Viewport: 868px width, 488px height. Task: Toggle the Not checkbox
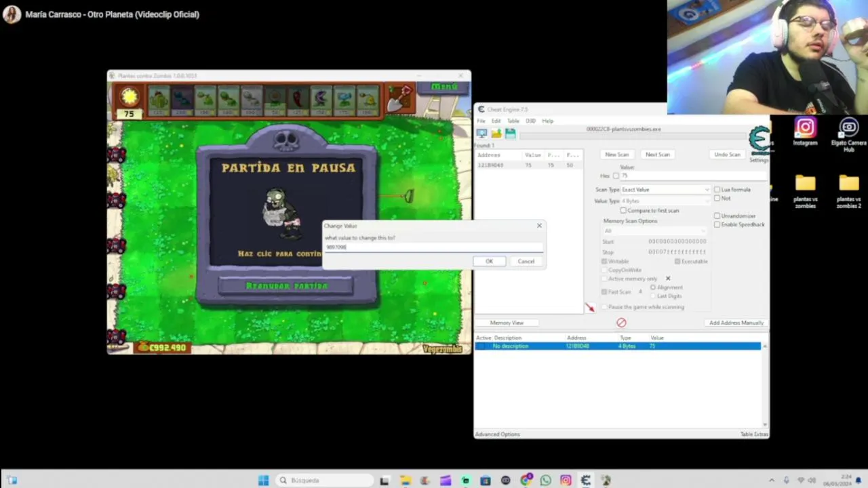point(717,198)
